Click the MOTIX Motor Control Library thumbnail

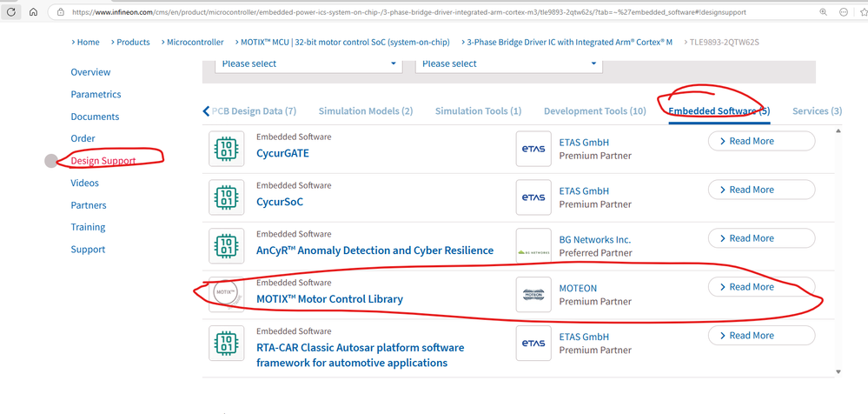coord(227,295)
